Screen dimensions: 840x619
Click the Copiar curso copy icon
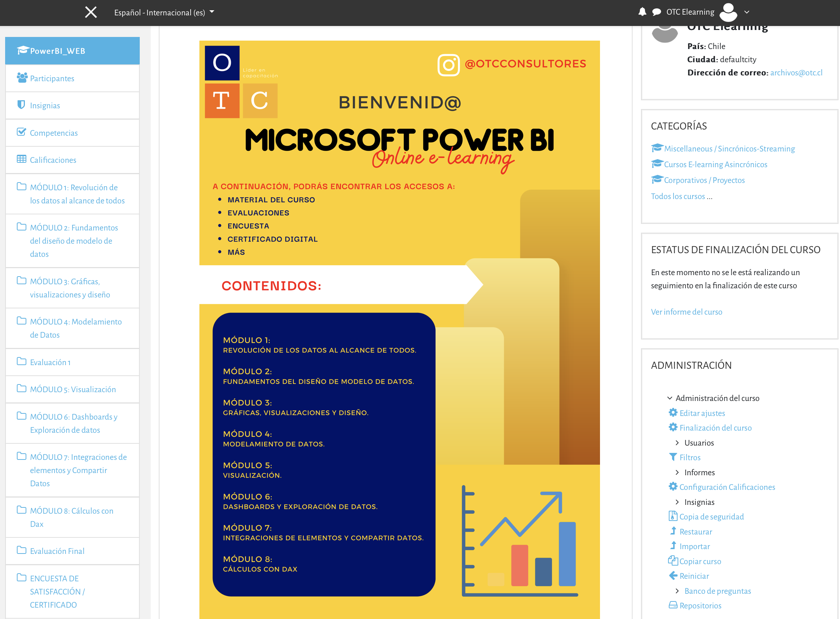click(x=673, y=560)
